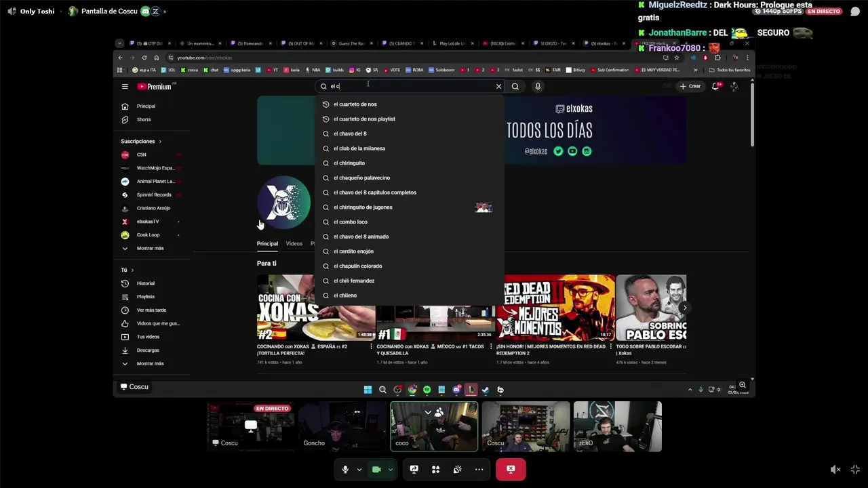
Task: Disconnect from the call with red button
Action: point(511,469)
